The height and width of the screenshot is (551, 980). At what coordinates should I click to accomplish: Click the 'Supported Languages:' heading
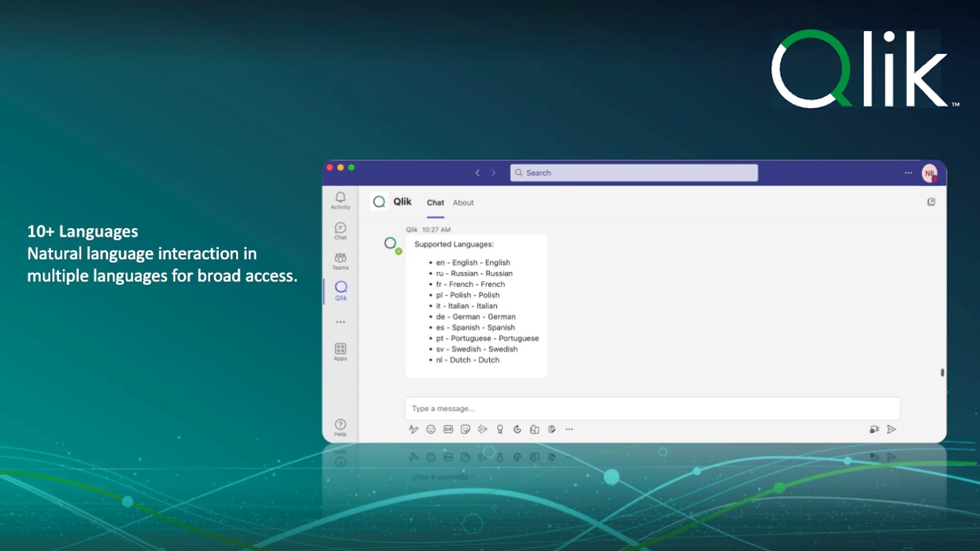click(x=454, y=245)
